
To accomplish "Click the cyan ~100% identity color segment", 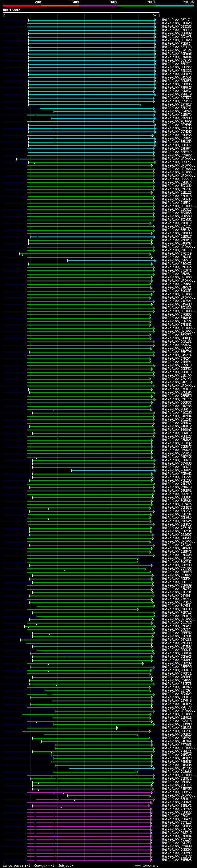I will (175, 6).
